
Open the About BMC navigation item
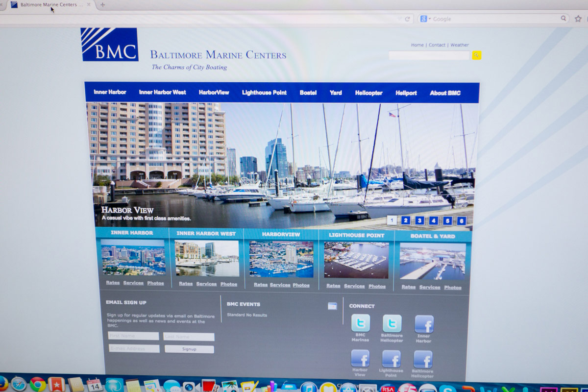point(445,93)
